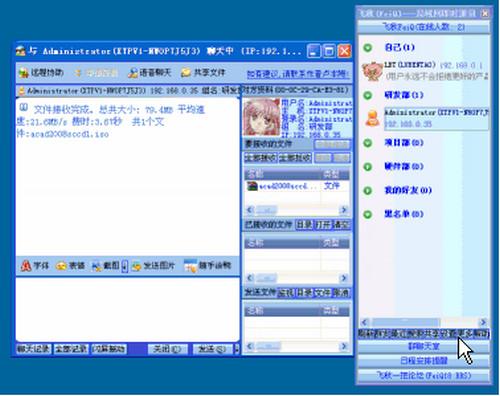Click the orange Administrator user icon in FeiQ list
This screenshot has height=396, width=500.
click(x=372, y=118)
